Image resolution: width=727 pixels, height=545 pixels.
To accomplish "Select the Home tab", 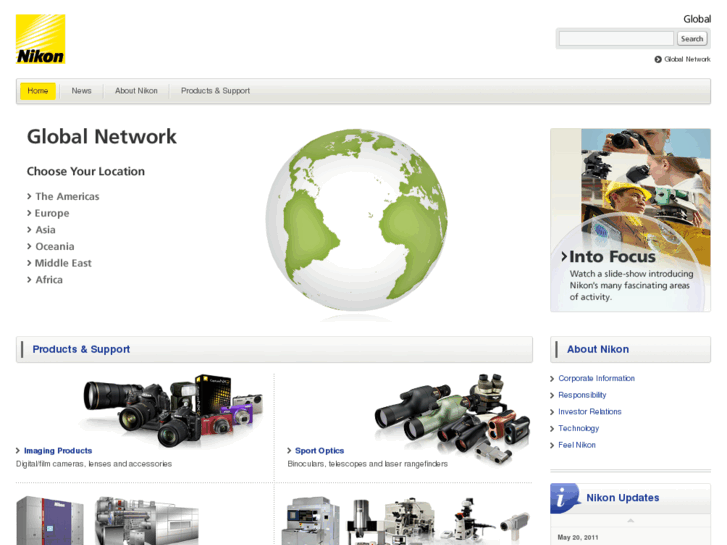I will point(38,91).
